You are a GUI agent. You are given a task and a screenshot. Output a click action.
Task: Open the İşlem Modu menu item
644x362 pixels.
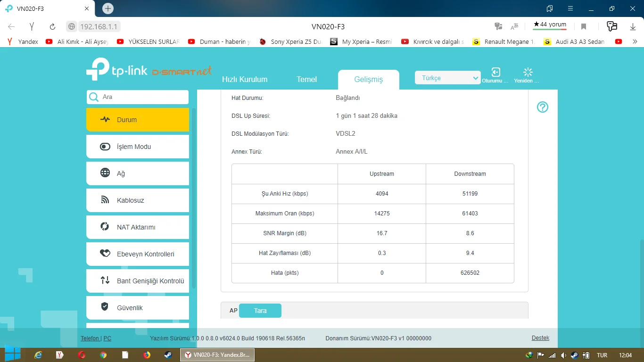tap(138, 147)
